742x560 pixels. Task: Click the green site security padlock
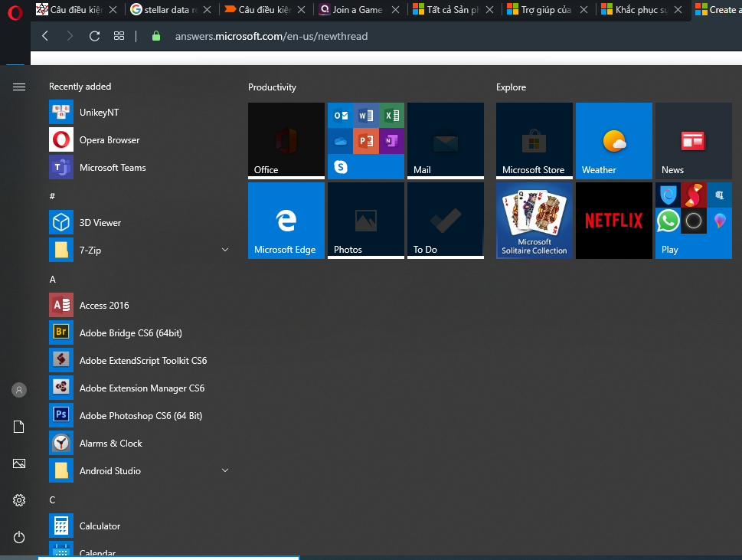(x=156, y=36)
